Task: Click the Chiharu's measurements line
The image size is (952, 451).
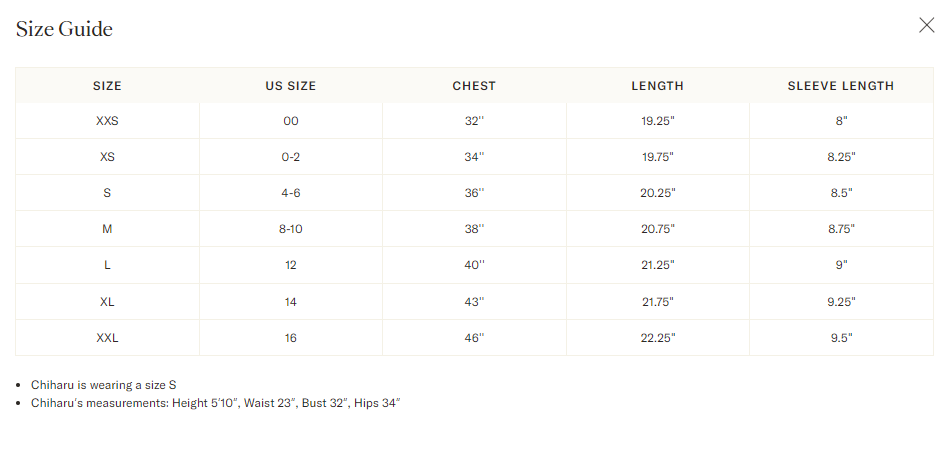Action: (215, 403)
